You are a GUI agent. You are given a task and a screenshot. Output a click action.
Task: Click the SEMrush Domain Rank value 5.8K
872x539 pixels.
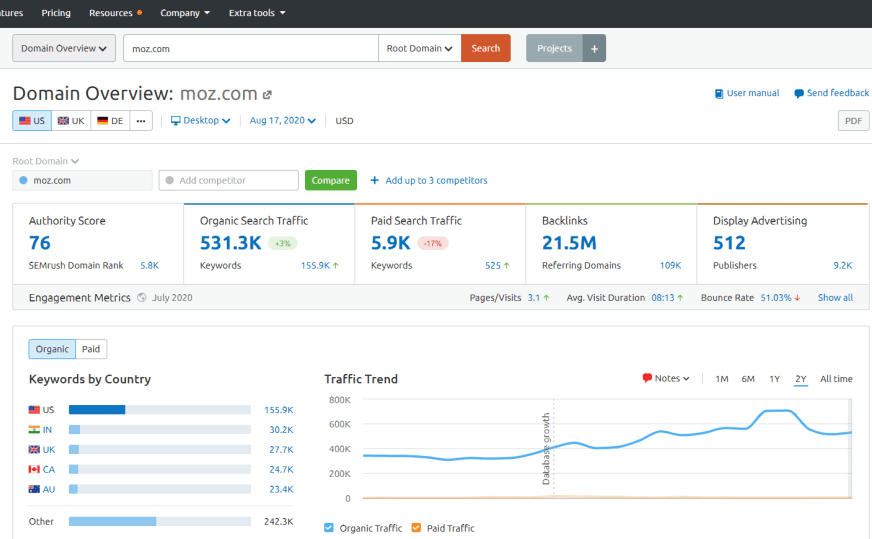[x=150, y=266]
